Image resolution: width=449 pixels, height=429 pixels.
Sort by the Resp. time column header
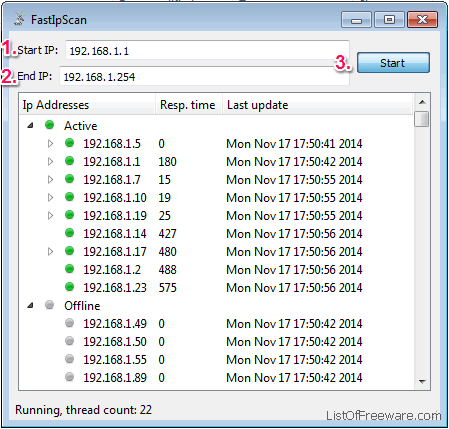point(189,105)
